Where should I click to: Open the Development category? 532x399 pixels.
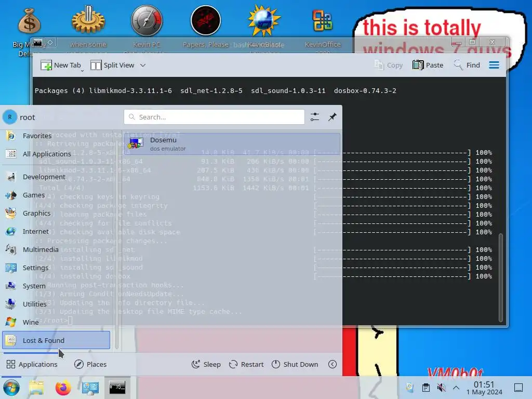(x=56, y=177)
